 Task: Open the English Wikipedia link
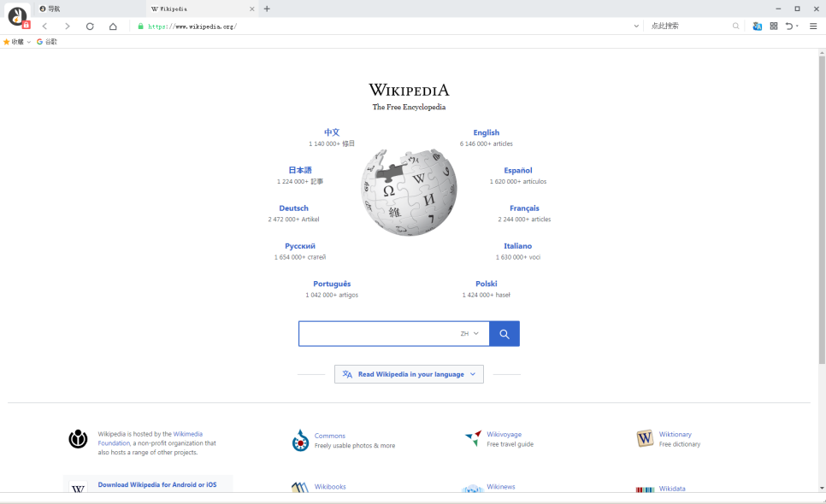coord(487,132)
